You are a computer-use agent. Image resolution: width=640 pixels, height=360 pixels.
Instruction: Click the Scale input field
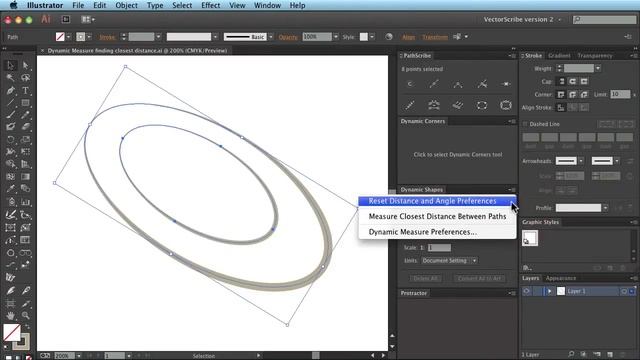(x=439, y=247)
